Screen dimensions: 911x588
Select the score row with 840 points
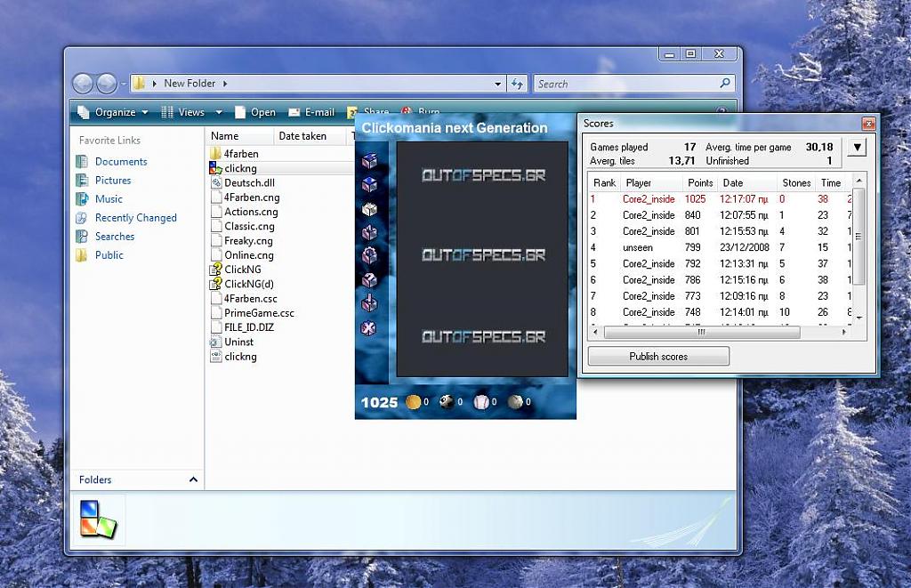(x=720, y=215)
